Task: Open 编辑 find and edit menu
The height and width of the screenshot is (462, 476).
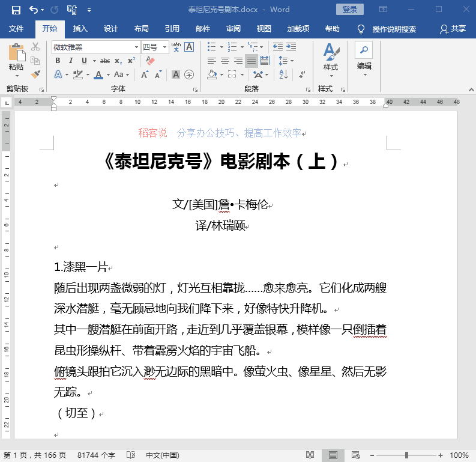Action: click(364, 59)
